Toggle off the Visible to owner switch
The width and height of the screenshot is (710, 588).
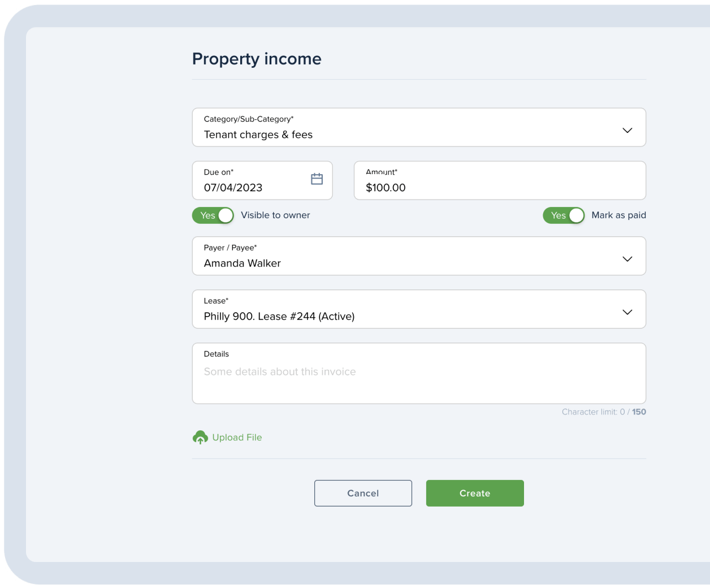(213, 215)
